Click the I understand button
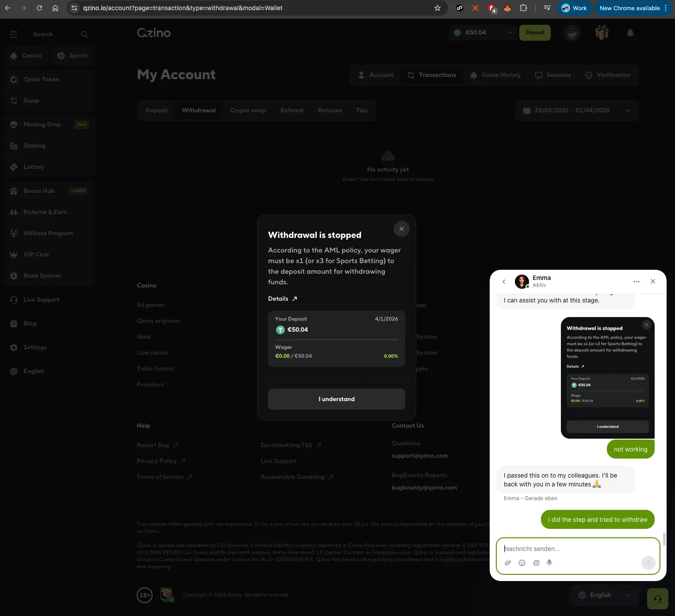 [337, 399]
